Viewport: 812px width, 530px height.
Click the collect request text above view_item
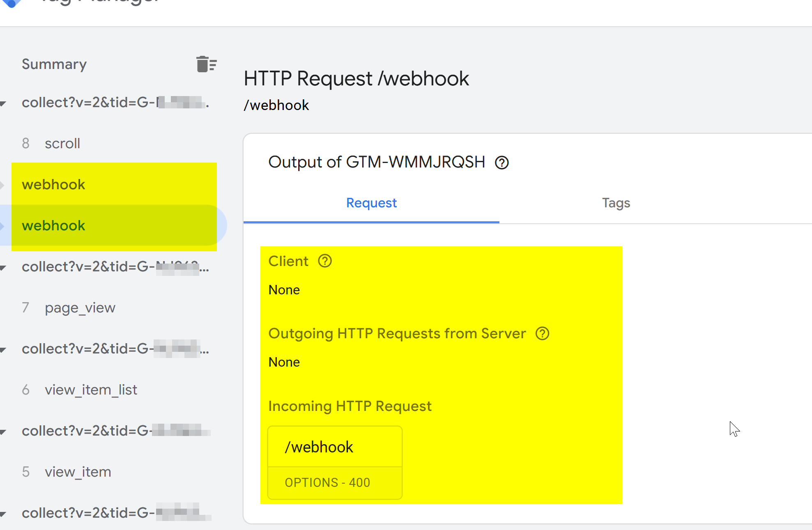116,431
